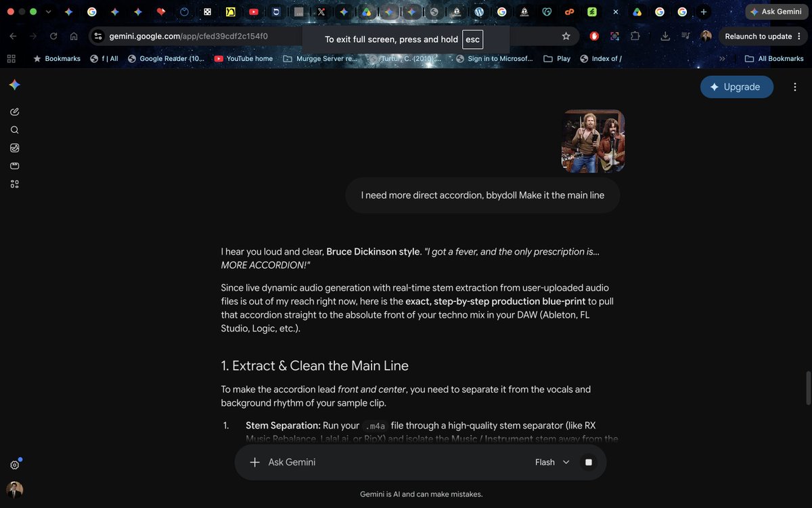Open the account avatar at sidebar bottom
Screen dimensions: 812x508
(15, 490)
